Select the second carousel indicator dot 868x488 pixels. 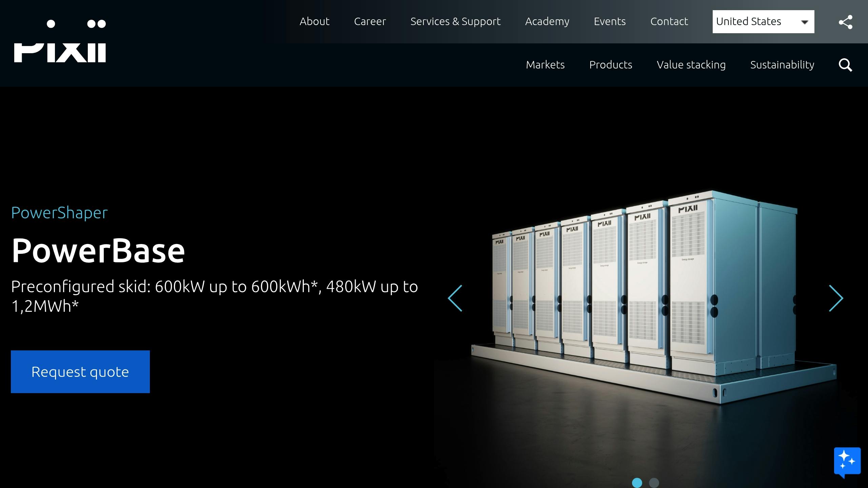tap(654, 483)
